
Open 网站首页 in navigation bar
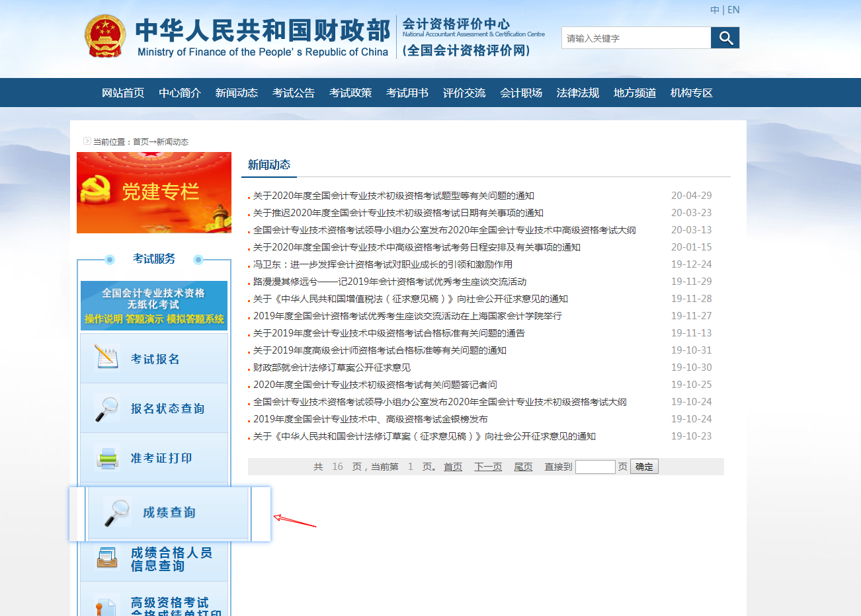pyautogui.click(x=123, y=93)
